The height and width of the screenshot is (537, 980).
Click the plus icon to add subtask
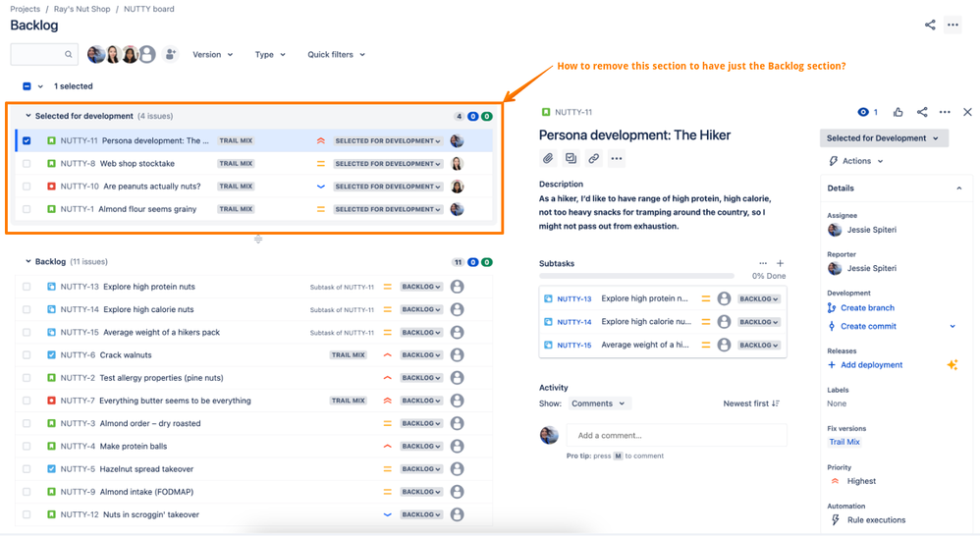point(780,263)
